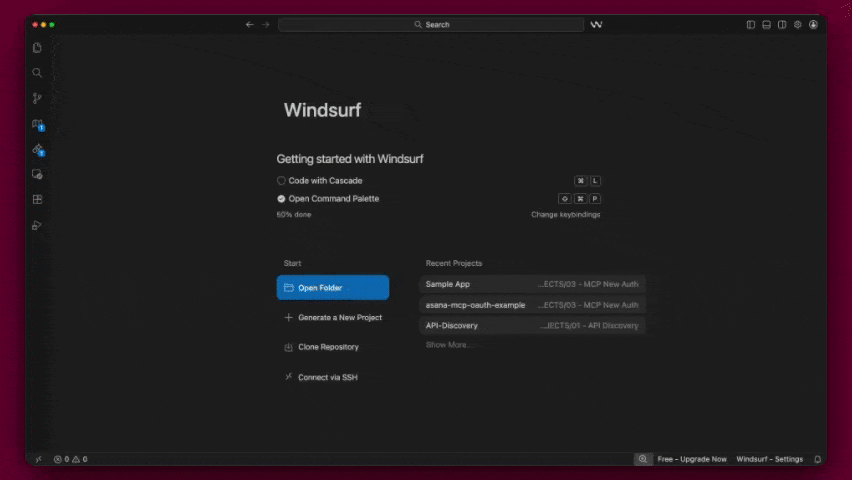
Task: Go forward with the right arrow
Action: tap(266, 24)
